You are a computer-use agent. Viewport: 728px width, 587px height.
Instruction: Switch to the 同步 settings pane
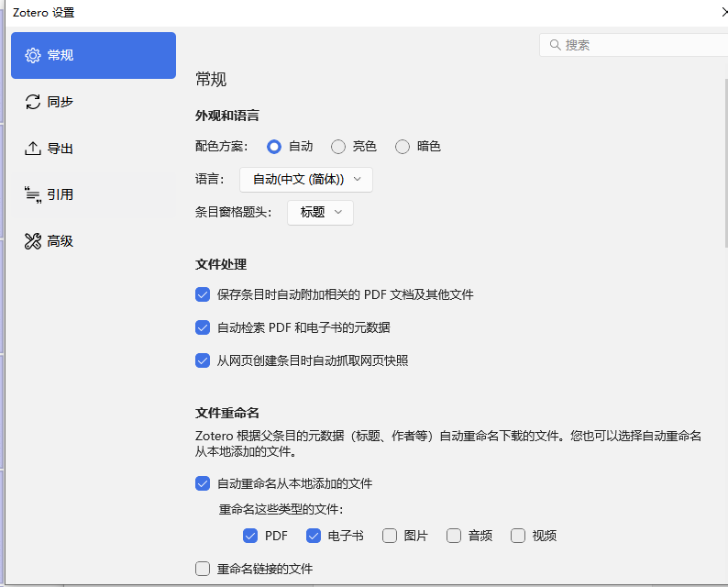tap(94, 102)
